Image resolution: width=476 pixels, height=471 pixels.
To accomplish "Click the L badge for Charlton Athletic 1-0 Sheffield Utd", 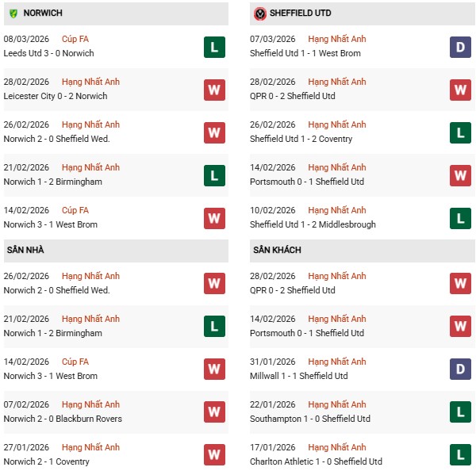I will coord(461,455).
